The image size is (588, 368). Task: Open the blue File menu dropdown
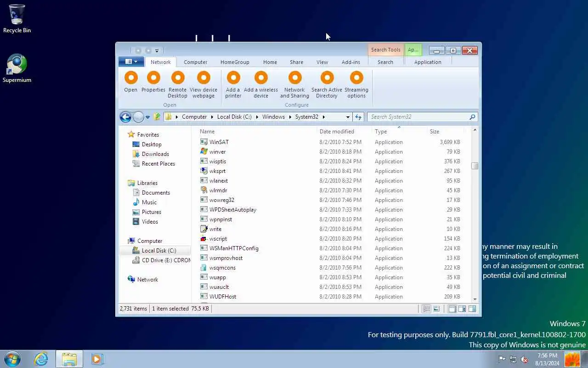pos(131,62)
